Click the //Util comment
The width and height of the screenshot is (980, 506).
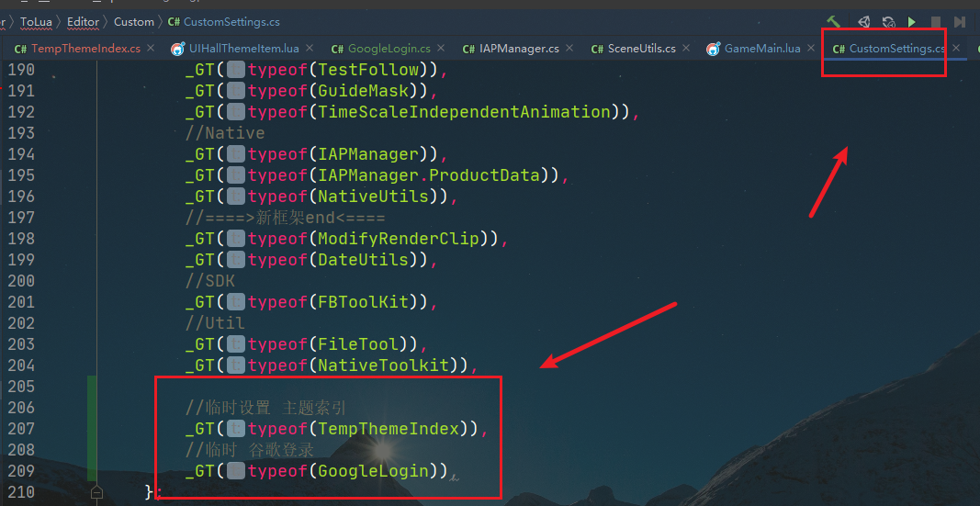(x=215, y=323)
